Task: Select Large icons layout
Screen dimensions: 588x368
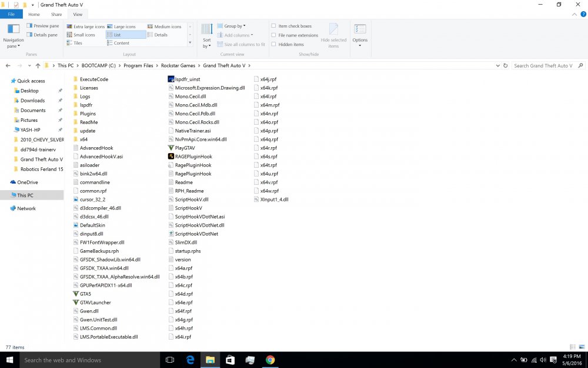Action: click(122, 26)
